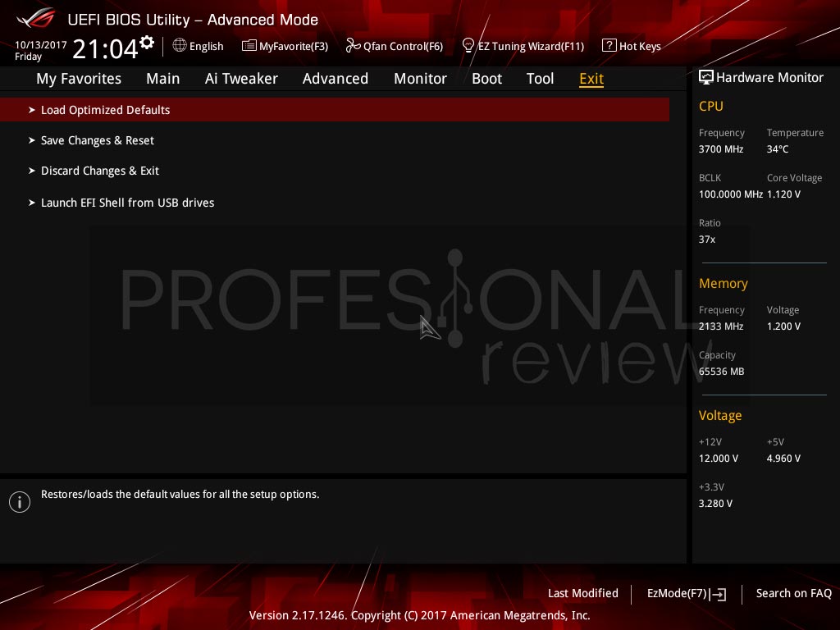Viewport: 840px width, 630px height.
Task: Open MyFavorite(F3) list icon
Action: [249, 46]
